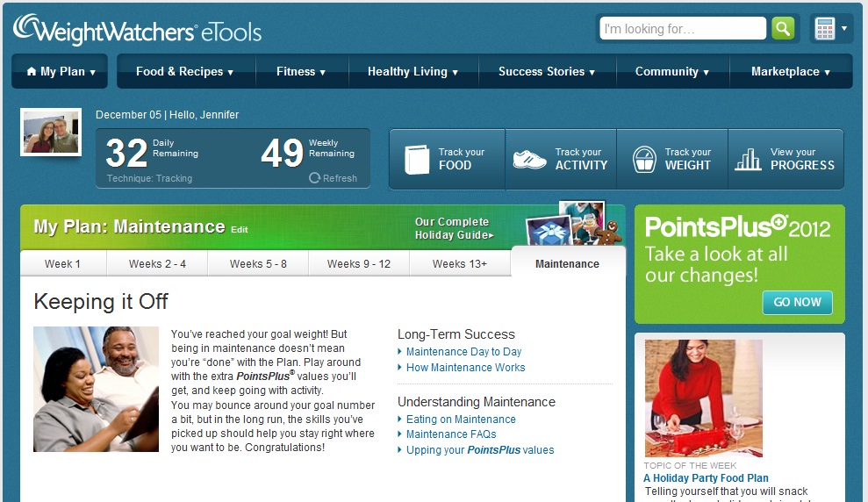Open the calculator icon tool
Screen dimensions: 868x502
824,29
